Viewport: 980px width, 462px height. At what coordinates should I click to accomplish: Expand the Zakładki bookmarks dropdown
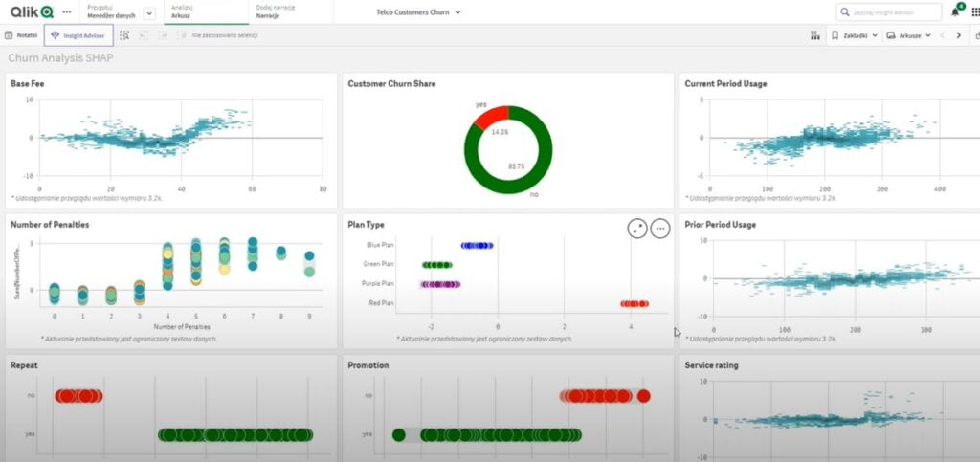point(854,35)
